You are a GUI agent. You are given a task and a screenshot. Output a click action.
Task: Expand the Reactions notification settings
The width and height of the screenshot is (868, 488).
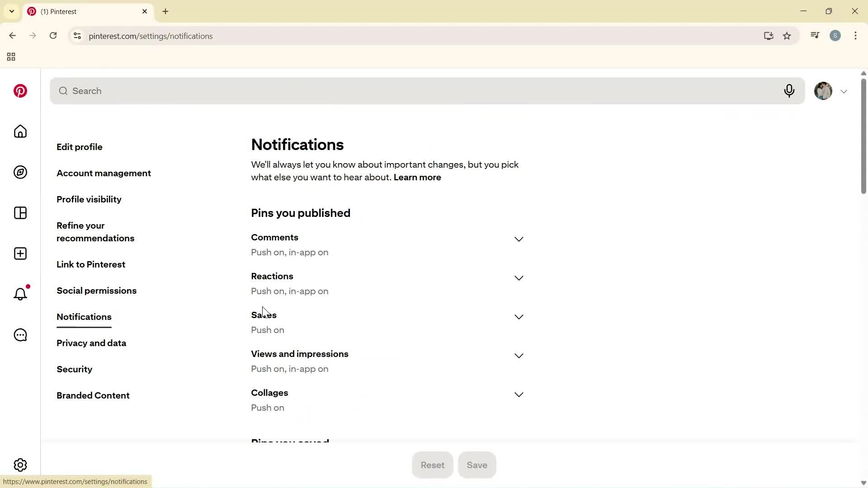(x=519, y=278)
